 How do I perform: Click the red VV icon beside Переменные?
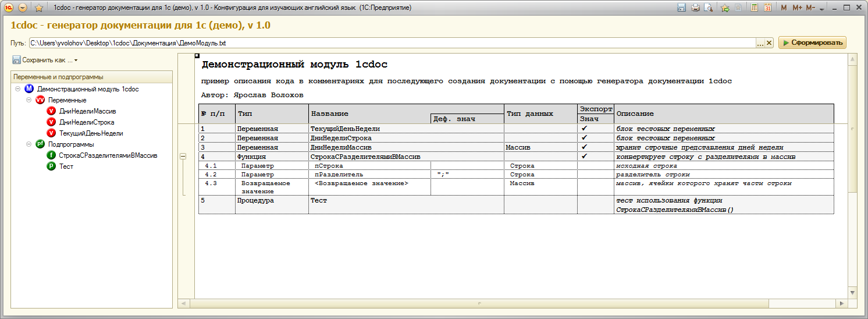click(40, 100)
